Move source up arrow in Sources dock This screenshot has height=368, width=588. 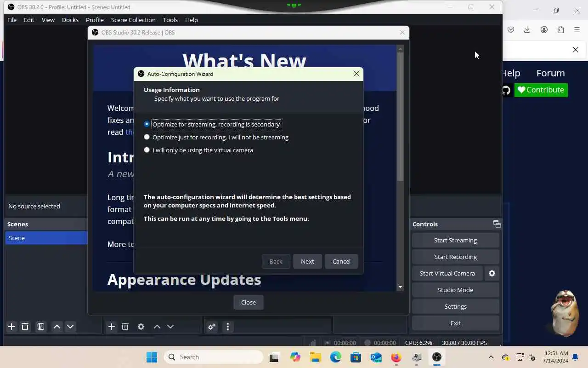coord(157,327)
